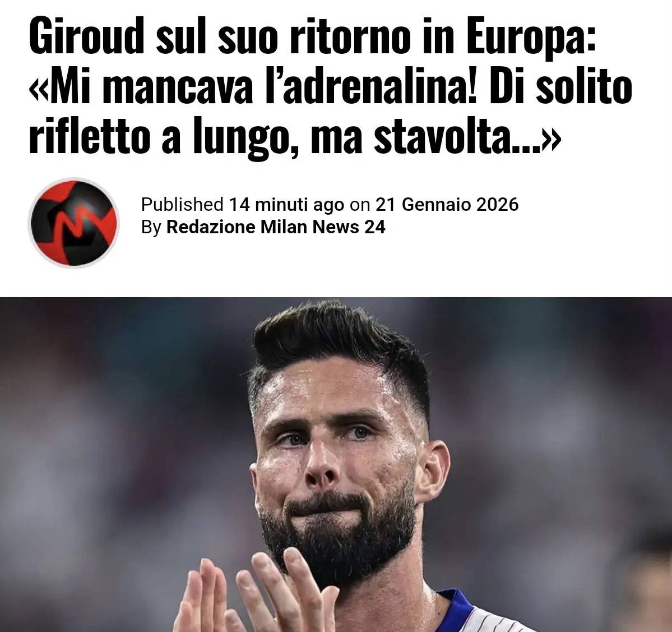The width and height of the screenshot is (672, 632).
Task: Click the Milan News 24 round logo avatar
Action: 74,223
